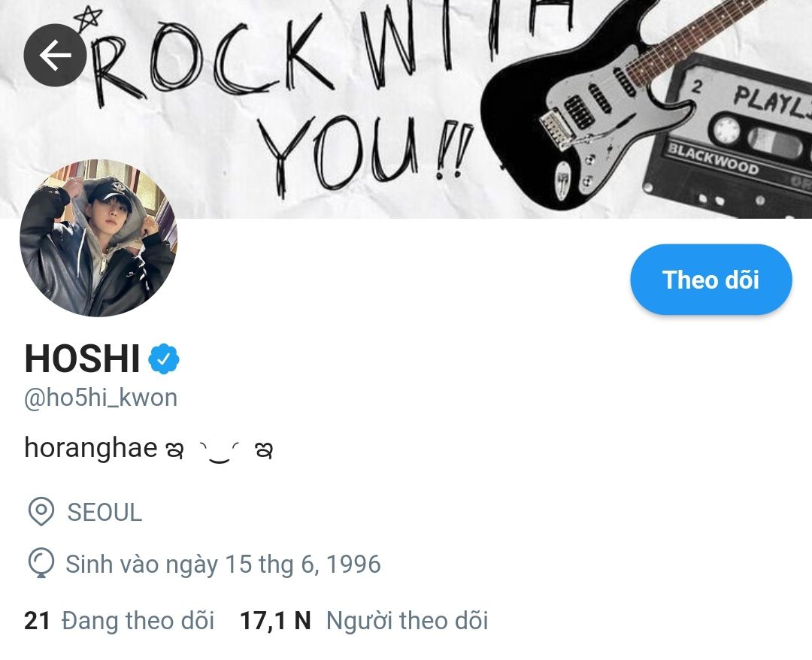Tap the @ho5hi_kwon username
Image resolution: width=812 pixels, height=660 pixels.
tap(101, 398)
